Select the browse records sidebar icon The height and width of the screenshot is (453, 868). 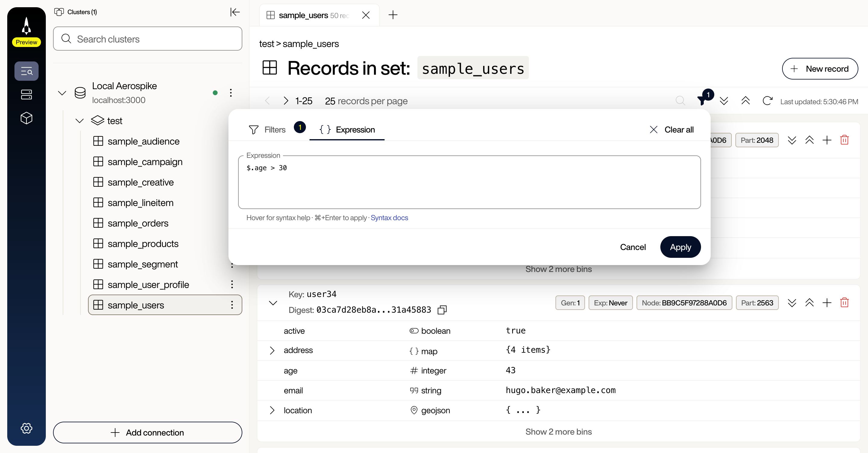[x=26, y=71]
